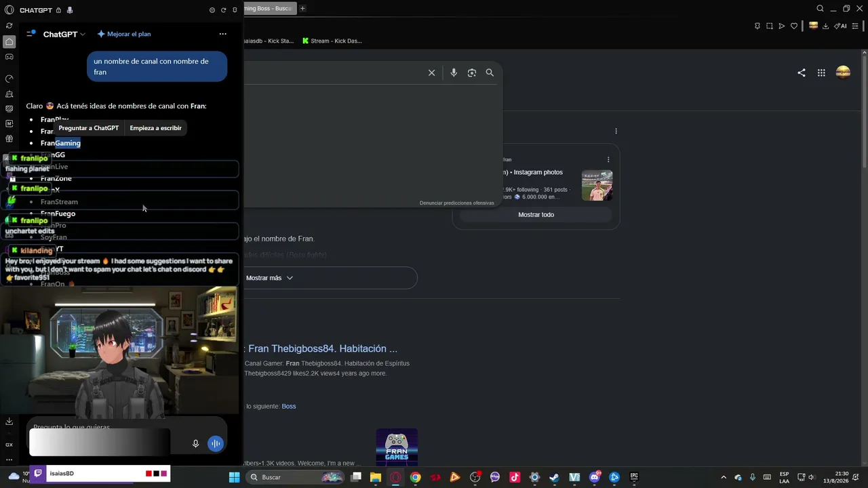Open Google search by image lens

click(472, 73)
